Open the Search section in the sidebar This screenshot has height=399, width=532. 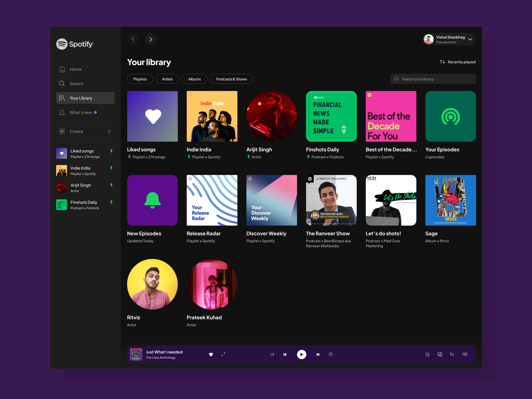pyautogui.click(x=76, y=83)
